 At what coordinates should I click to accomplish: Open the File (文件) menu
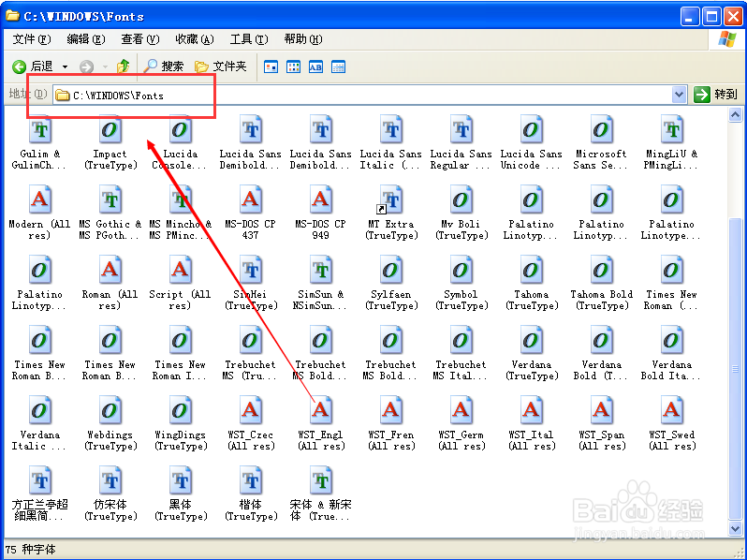32,39
